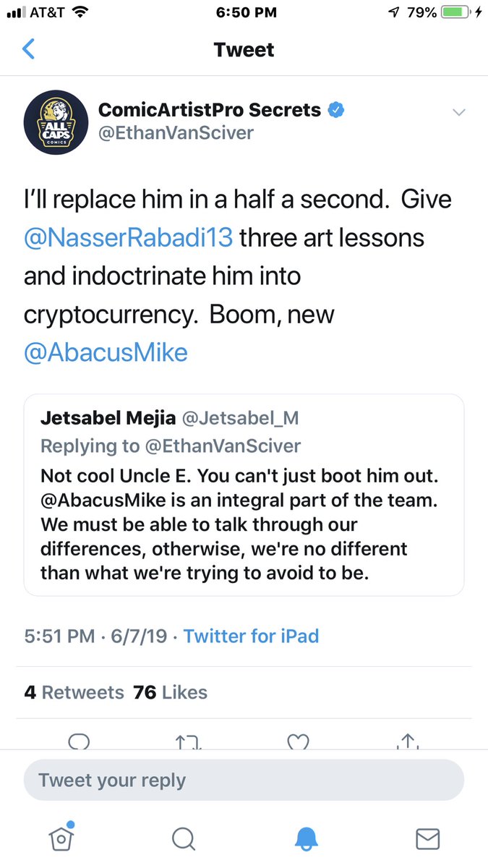Switch to the Search tab
This screenshot has height=868, width=488.
tap(184, 838)
